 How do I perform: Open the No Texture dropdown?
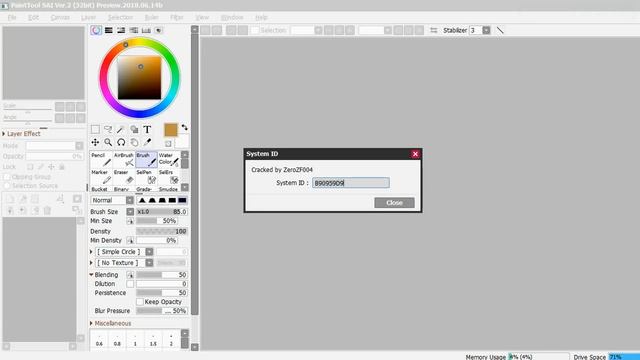[x=149, y=263]
